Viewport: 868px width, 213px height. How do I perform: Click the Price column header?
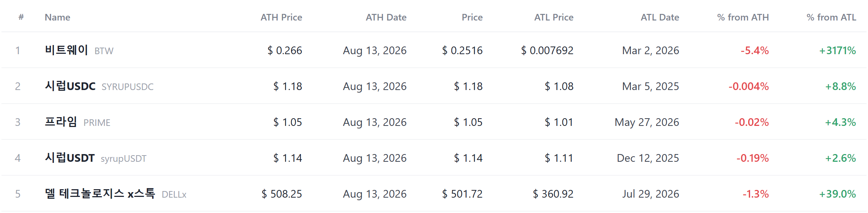472,17
